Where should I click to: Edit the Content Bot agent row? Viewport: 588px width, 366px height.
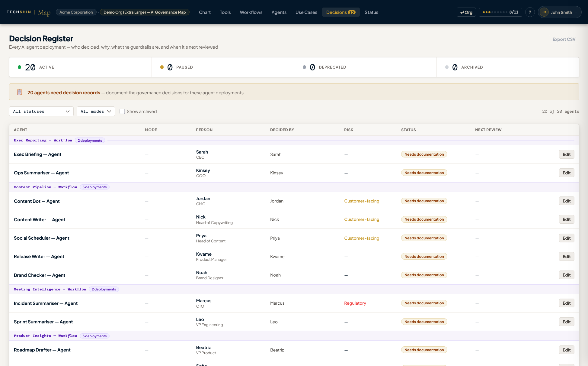click(567, 201)
